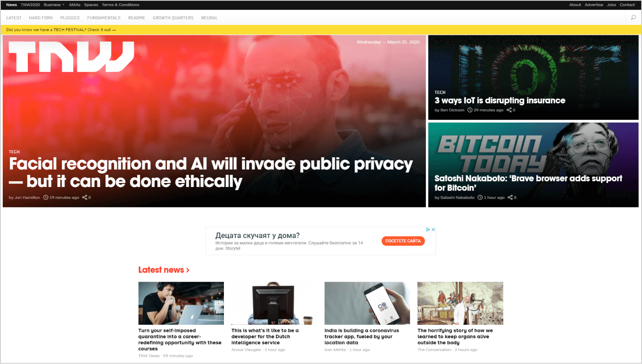
Task: Close the ad with the X icon
Action: (434, 229)
